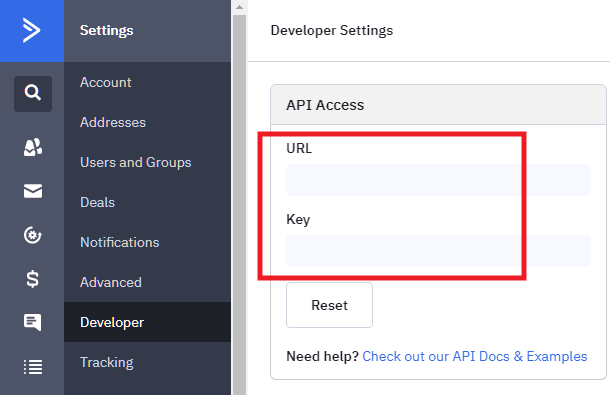
Task: Click the API Key field
Action: coord(438,251)
